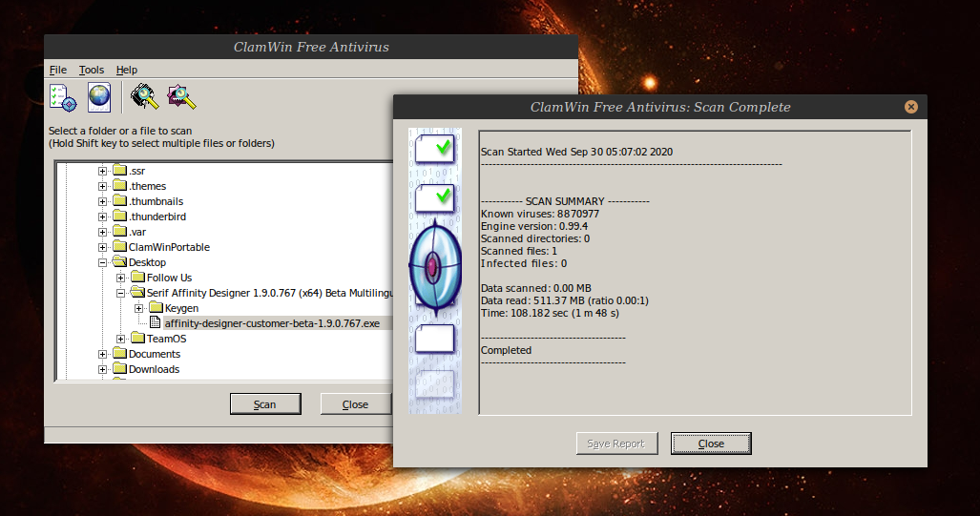
Task: Select the Keygen folder
Action: coord(181,308)
